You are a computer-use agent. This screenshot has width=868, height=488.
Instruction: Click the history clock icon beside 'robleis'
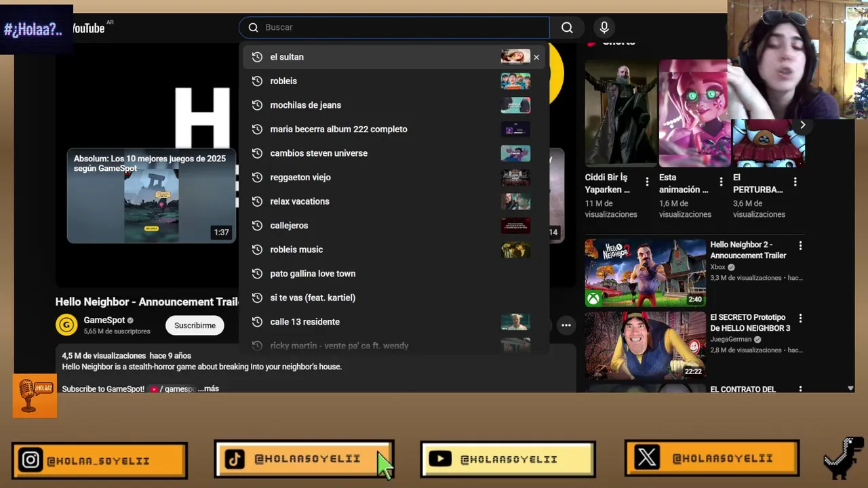click(x=257, y=81)
